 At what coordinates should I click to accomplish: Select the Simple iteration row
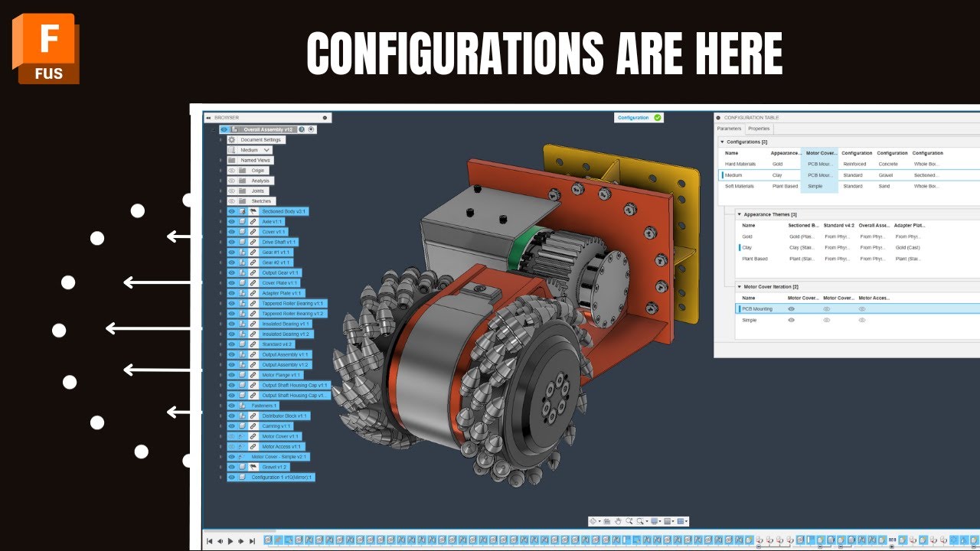(x=857, y=320)
